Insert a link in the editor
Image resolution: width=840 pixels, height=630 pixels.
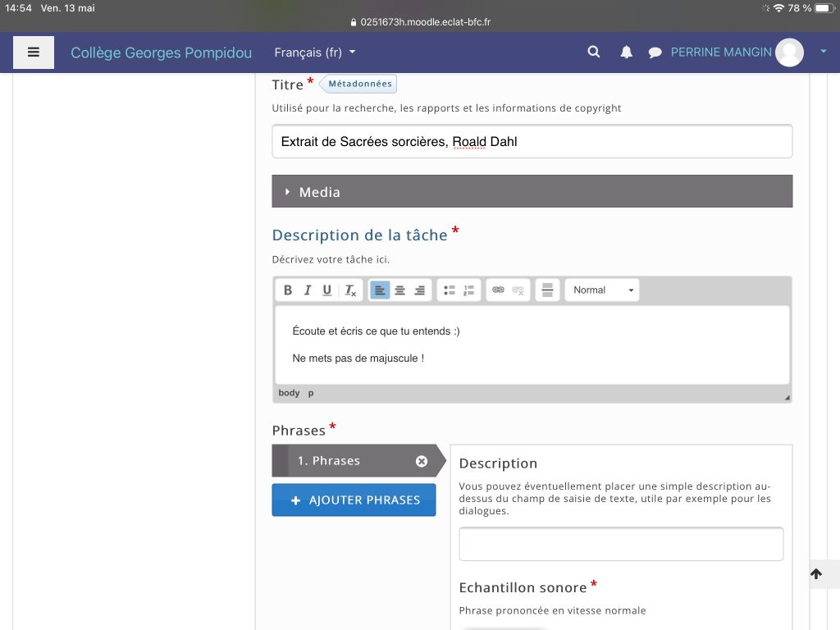tap(498, 290)
